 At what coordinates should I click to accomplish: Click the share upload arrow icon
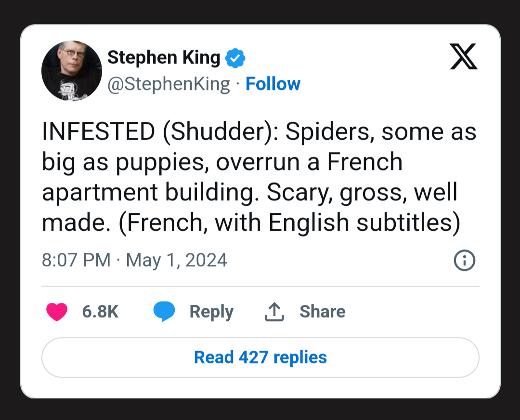point(274,312)
